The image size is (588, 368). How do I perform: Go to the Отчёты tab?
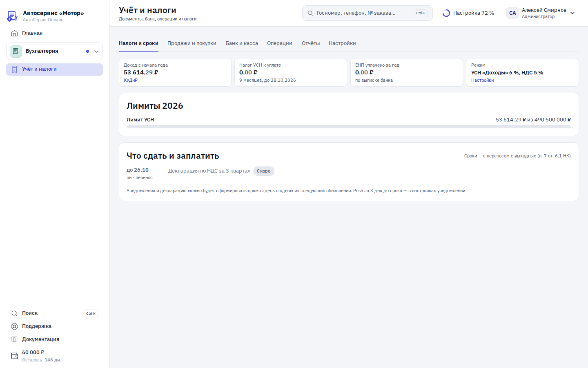click(311, 43)
